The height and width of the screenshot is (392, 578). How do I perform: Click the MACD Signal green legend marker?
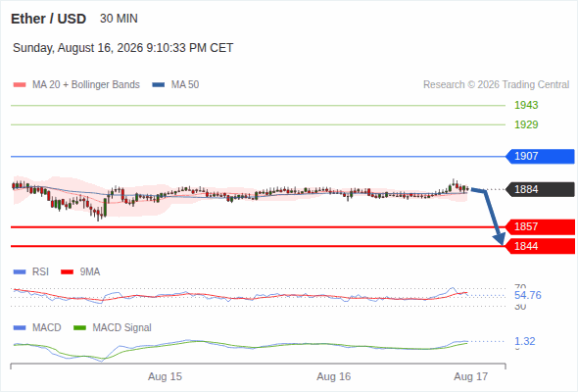click(x=79, y=328)
